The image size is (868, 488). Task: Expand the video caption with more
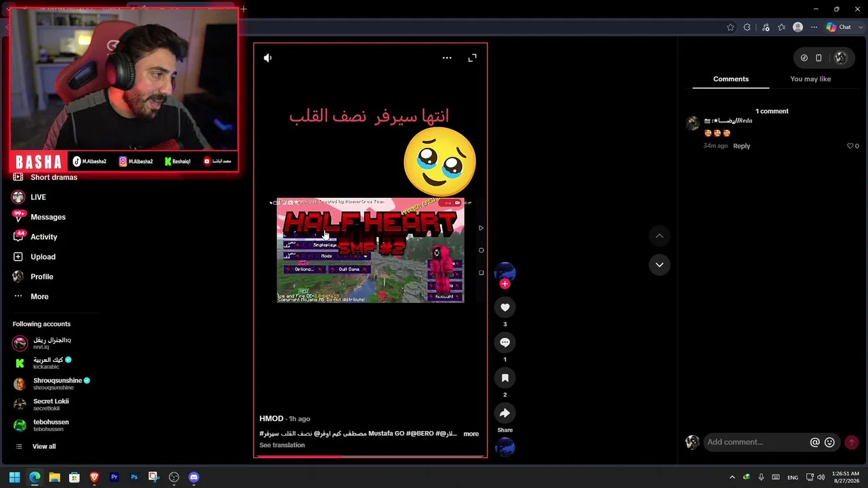click(471, 434)
